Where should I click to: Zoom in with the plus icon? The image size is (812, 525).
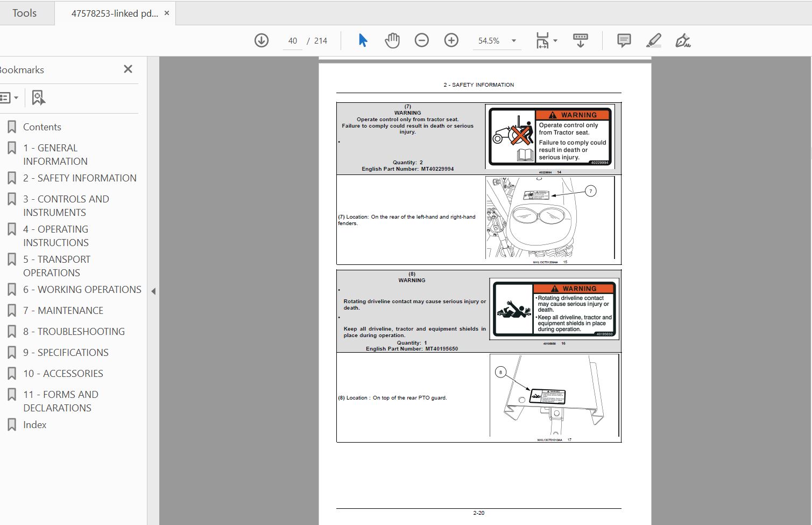click(451, 40)
